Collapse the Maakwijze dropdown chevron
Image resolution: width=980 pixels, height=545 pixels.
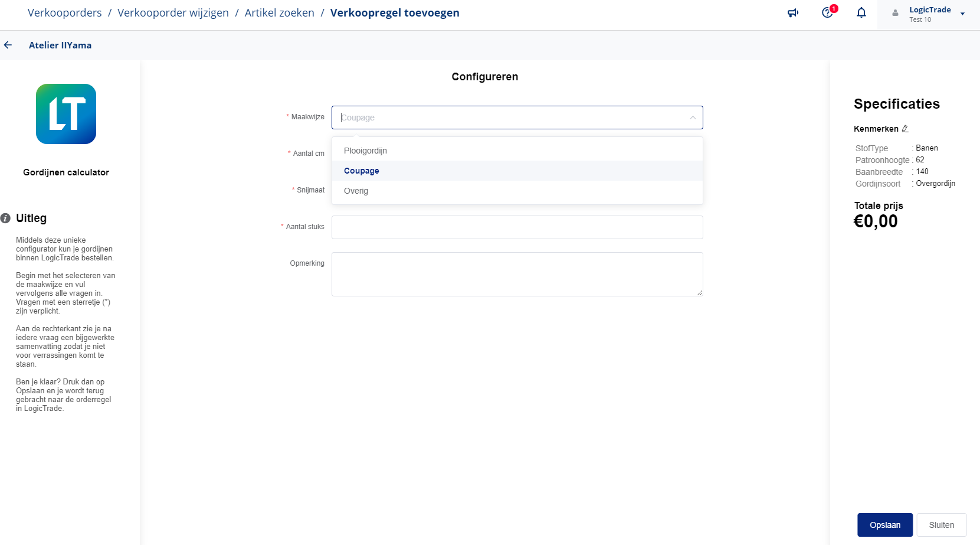[693, 118]
